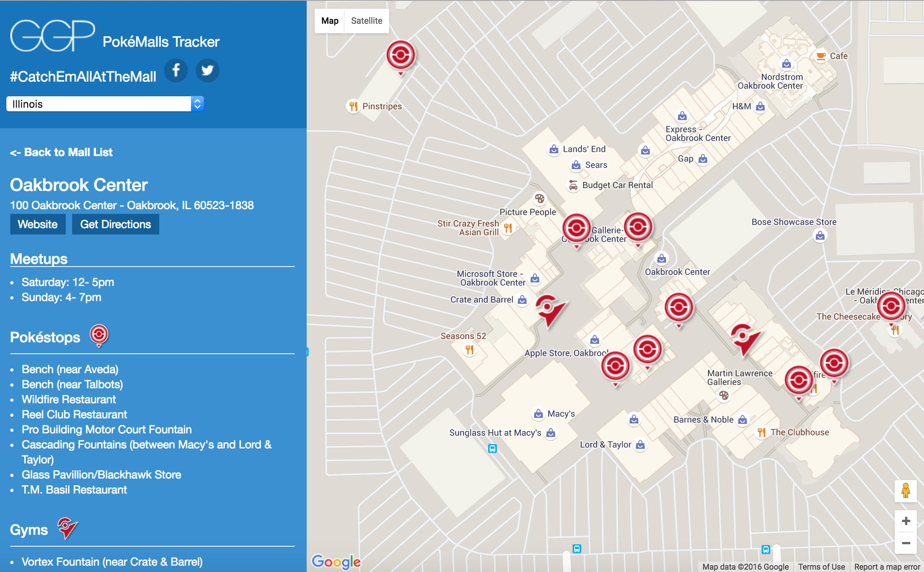The width and height of the screenshot is (924, 572).
Task: Open the Terms of Use link
Action: click(821, 566)
